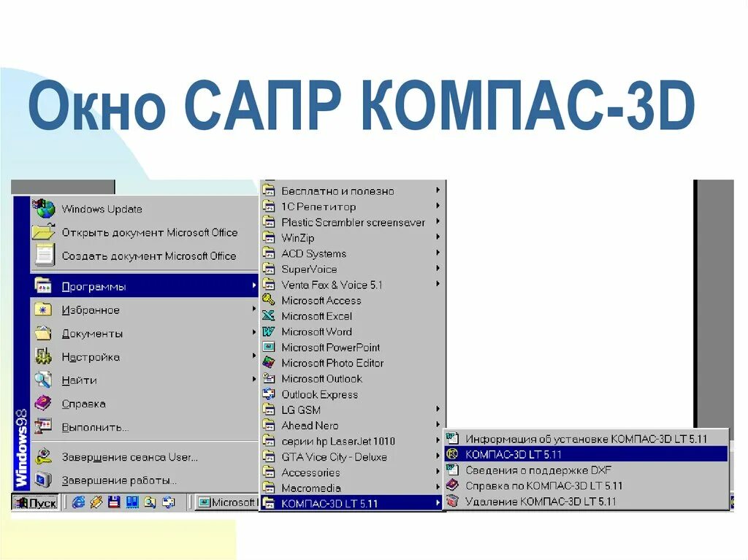Viewport: 748px width, 560px height.
Task: Launch Outlook Express
Action: [351, 394]
